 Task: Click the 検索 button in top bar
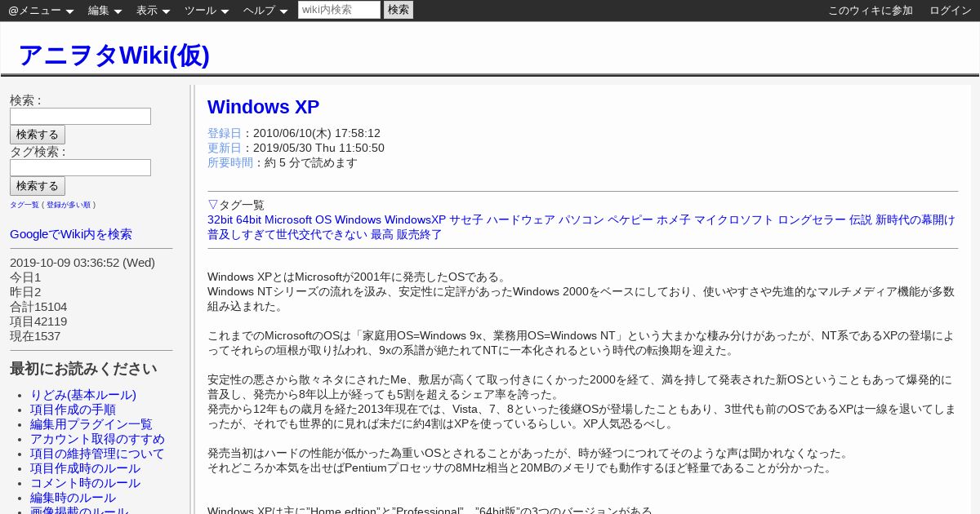coord(399,10)
